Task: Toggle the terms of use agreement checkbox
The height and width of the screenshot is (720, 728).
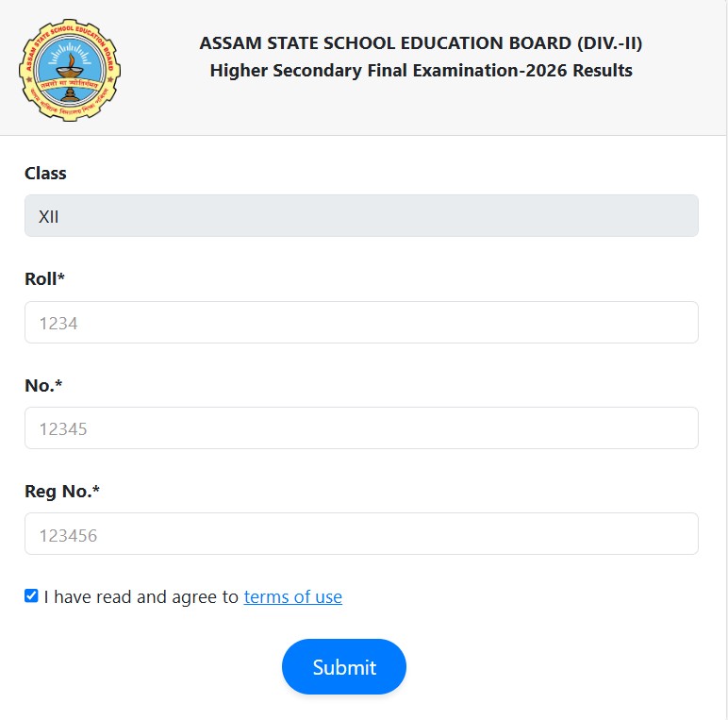Action: click(31, 595)
